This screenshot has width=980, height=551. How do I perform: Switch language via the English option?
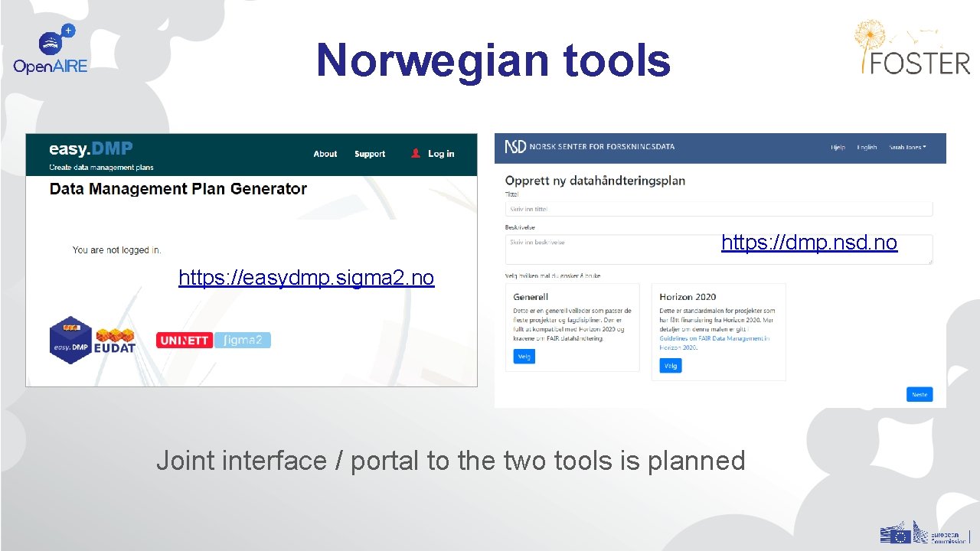[x=866, y=147]
